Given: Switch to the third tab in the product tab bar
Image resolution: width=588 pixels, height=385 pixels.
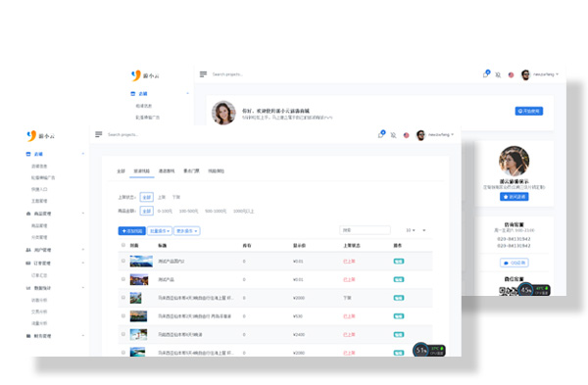Looking at the screenshot, I should (x=167, y=170).
